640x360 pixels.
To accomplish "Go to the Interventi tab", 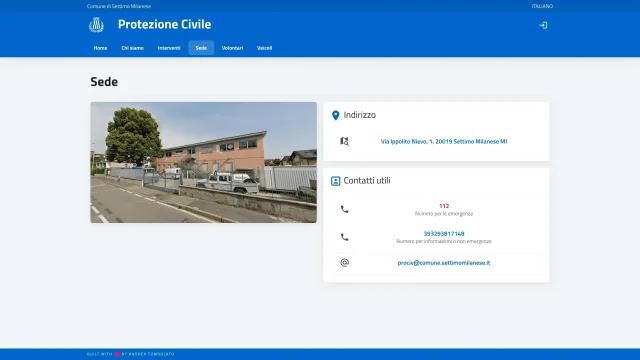I will pos(169,48).
